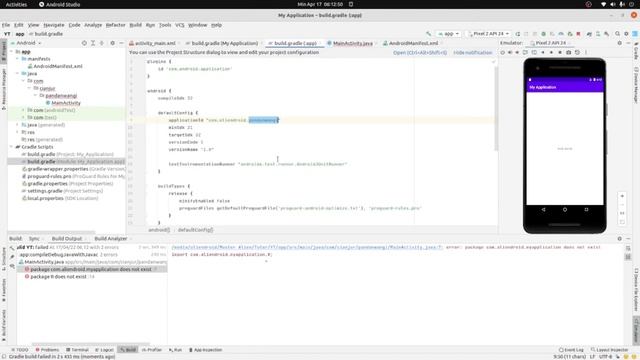Open Build panel settings gear
The width and height of the screenshot is (640, 360).
(620, 238)
